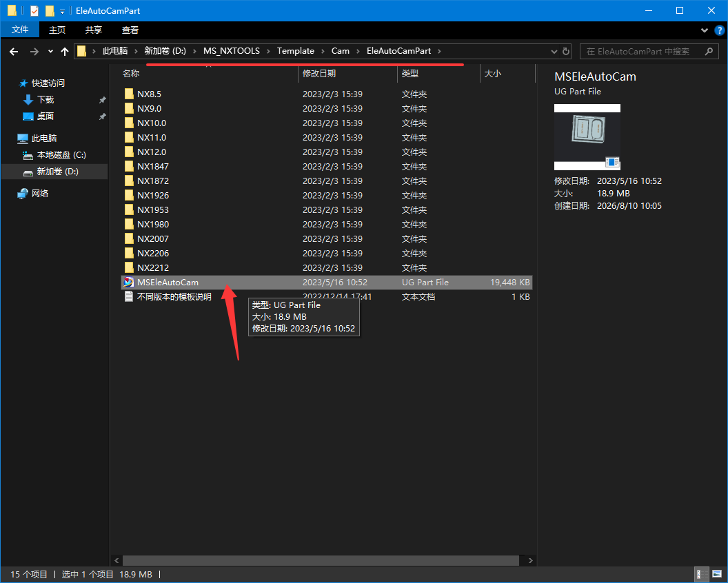Open the Quick Access Toolbar customize dropdown

pyautogui.click(x=62, y=10)
